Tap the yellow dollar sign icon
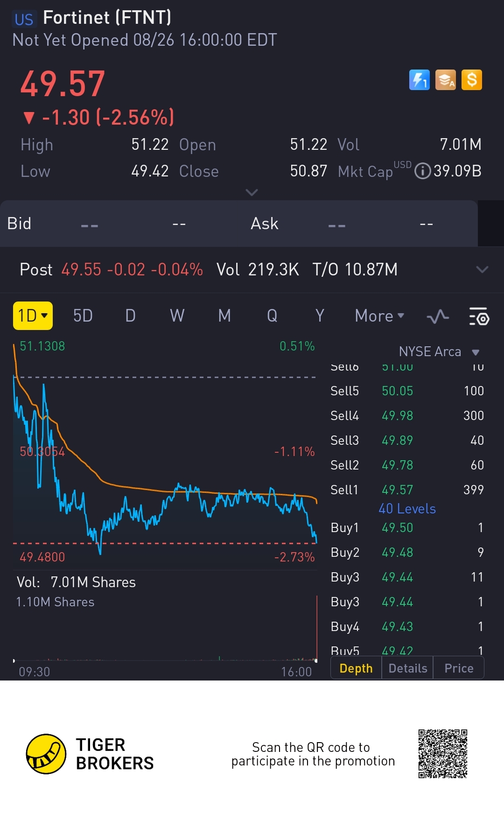The image size is (504, 828). coord(471,80)
